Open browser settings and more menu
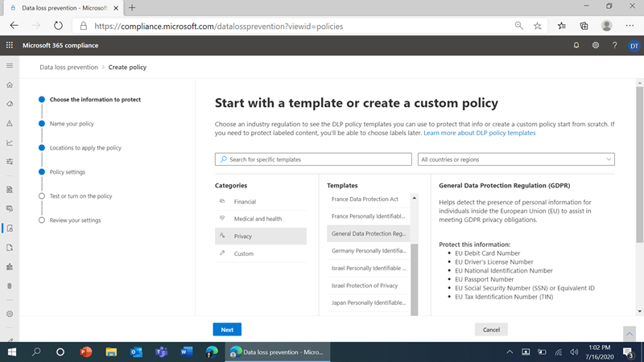This screenshot has width=644, height=362. tap(630, 26)
